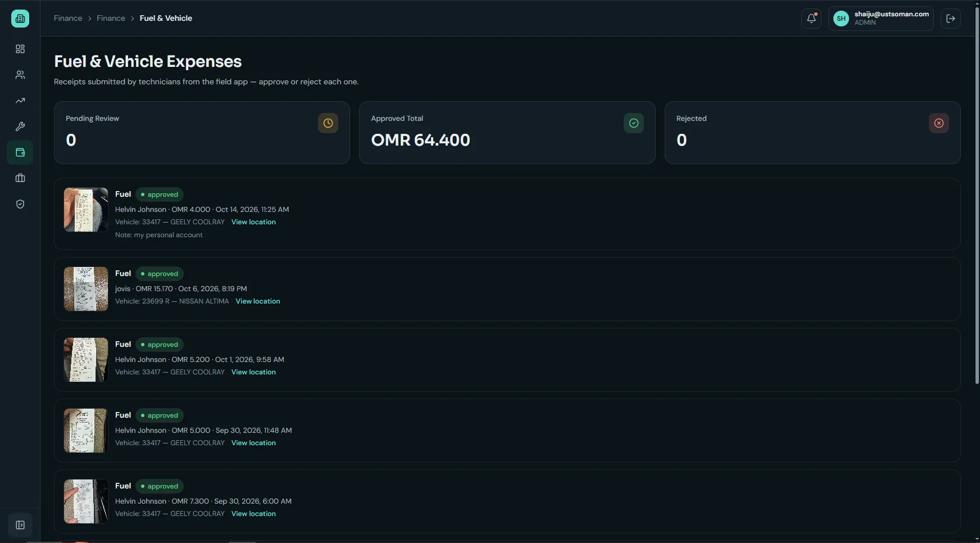Screen dimensions: 980x543
Task: Collapse the sidebar with the panel icon
Action: [20, 525]
